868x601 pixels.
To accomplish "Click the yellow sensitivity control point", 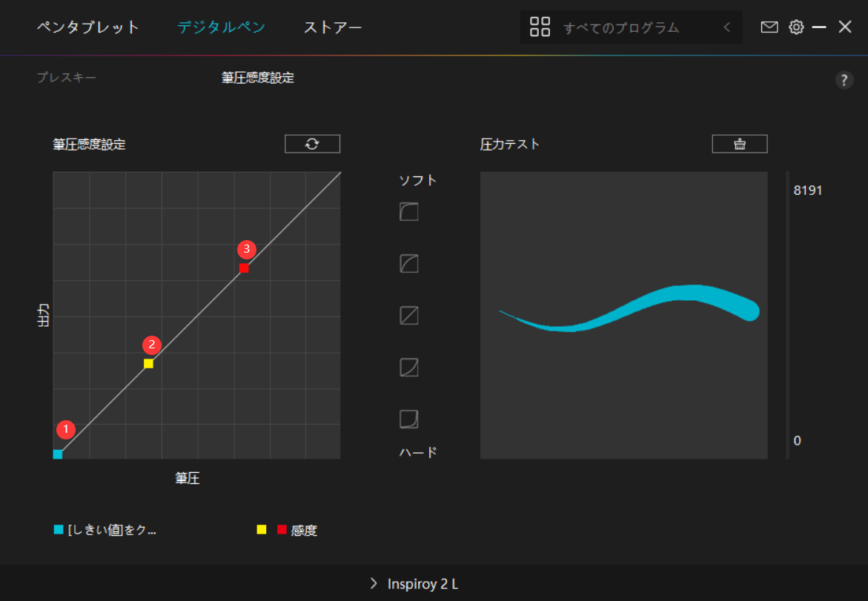I will 148,364.
